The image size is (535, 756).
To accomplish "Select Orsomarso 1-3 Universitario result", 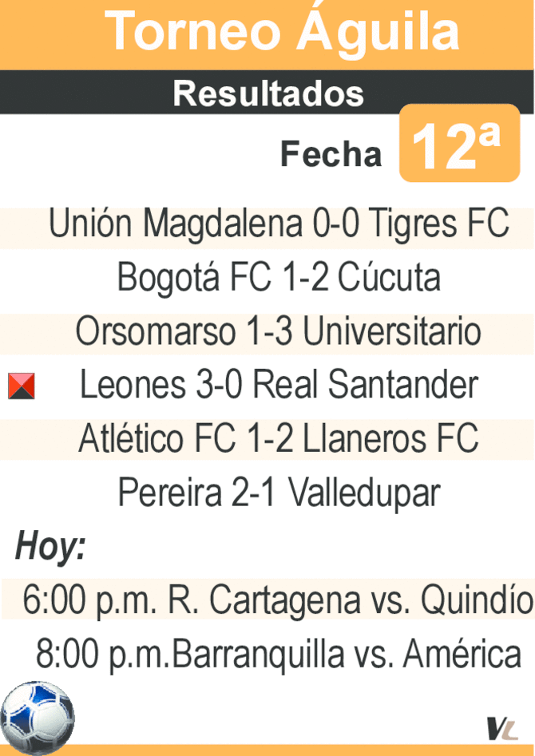I will pyautogui.click(x=279, y=331).
